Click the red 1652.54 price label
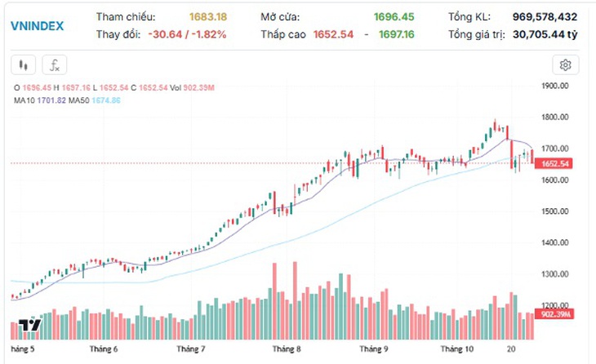596x364 pixels. pos(555,164)
